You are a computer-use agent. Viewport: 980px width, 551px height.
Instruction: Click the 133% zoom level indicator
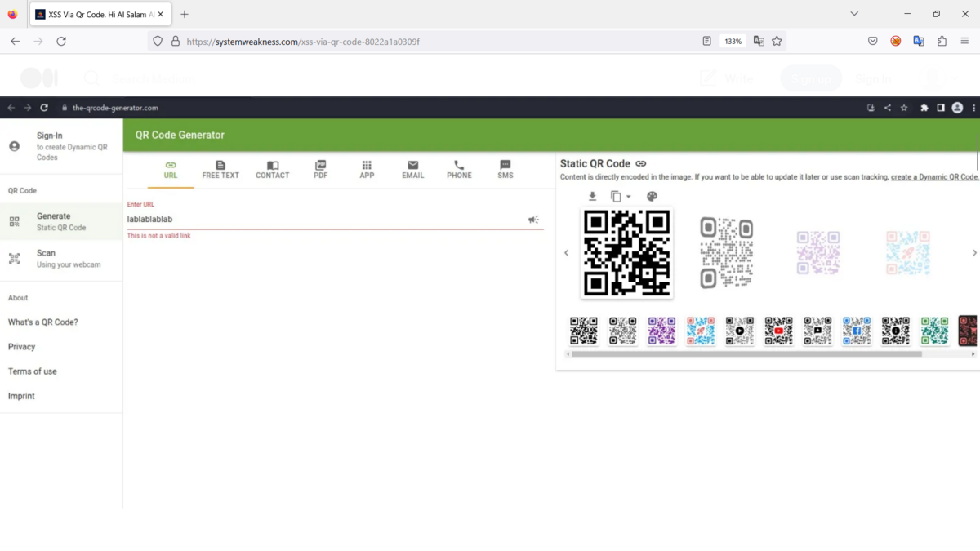click(x=733, y=41)
